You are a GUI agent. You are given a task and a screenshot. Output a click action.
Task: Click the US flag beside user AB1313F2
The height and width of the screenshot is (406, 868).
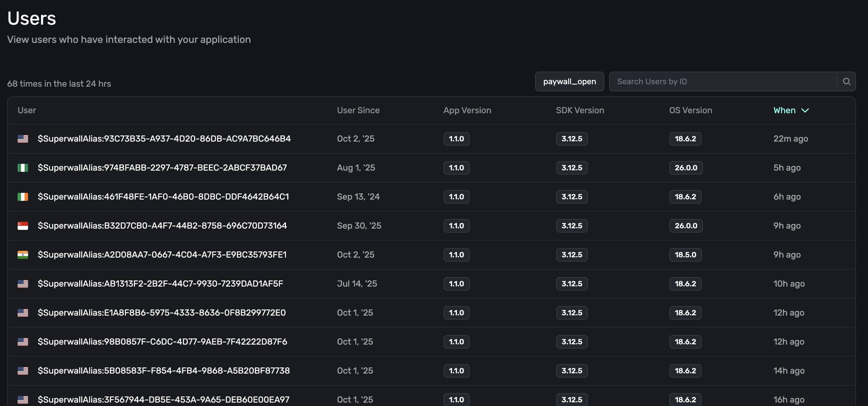(x=23, y=284)
